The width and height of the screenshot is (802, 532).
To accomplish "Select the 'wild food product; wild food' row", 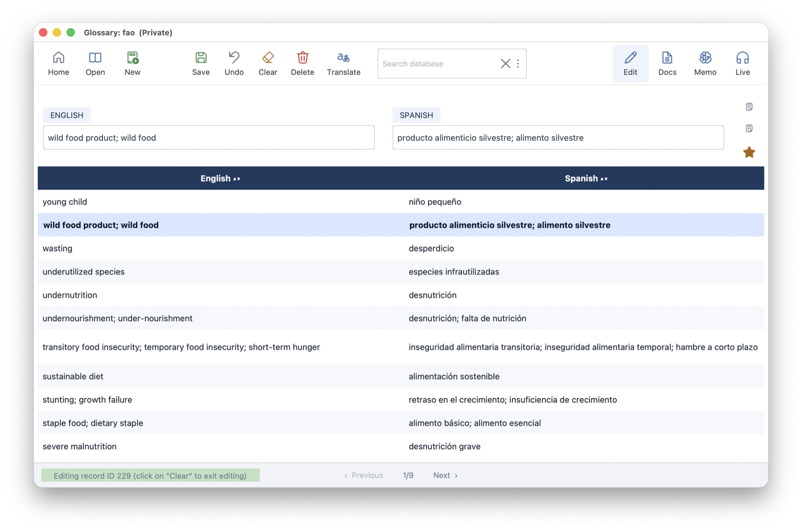I will [401, 225].
